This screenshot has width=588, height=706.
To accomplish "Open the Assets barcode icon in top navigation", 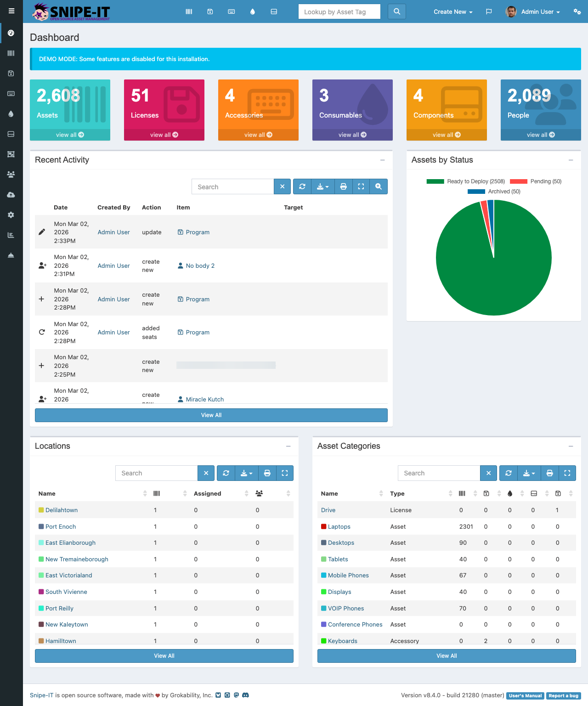I will [x=189, y=11].
